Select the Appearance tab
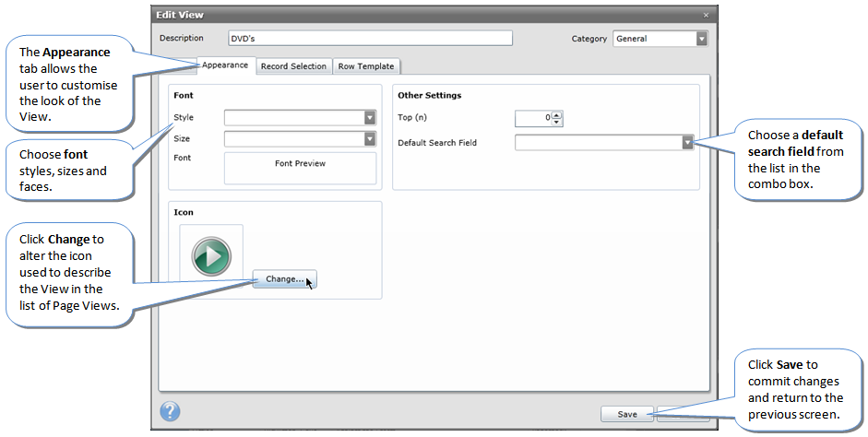 [225, 65]
